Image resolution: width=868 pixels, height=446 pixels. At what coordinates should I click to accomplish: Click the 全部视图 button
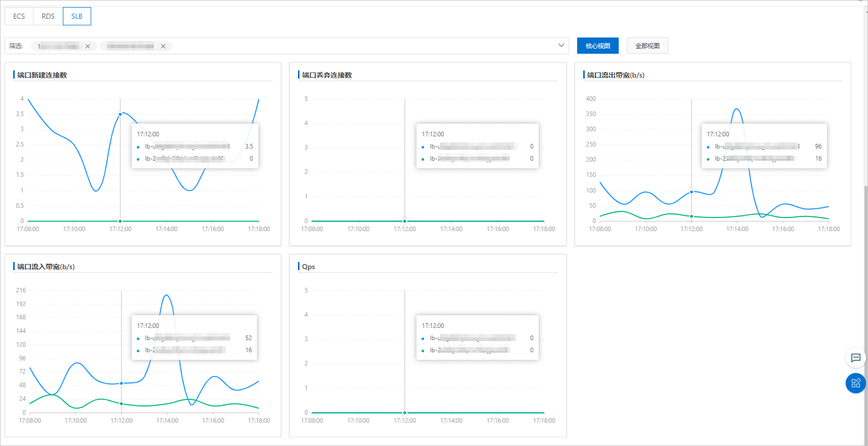pos(648,46)
